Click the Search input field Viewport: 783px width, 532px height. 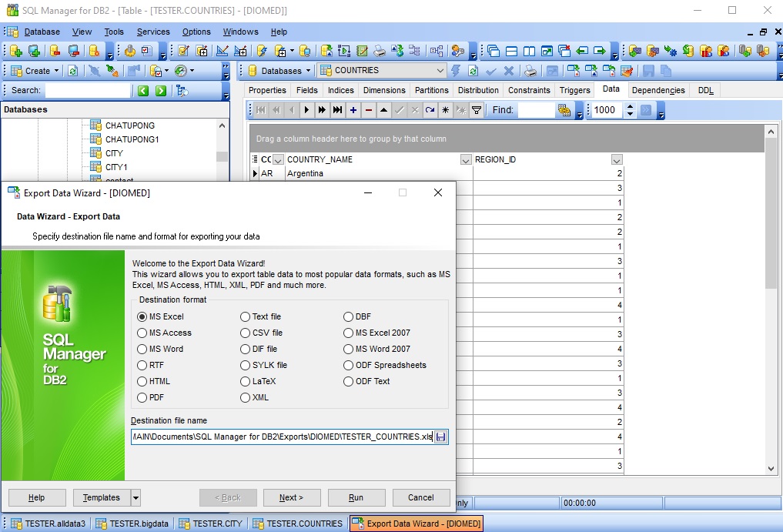[x=88, y=90]
